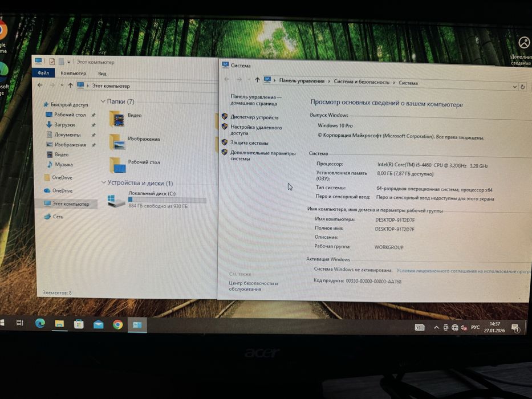Screen dimensions: 532x399
Task: Select Локальный диск (C:) drive icon
Action: [116, 201]
